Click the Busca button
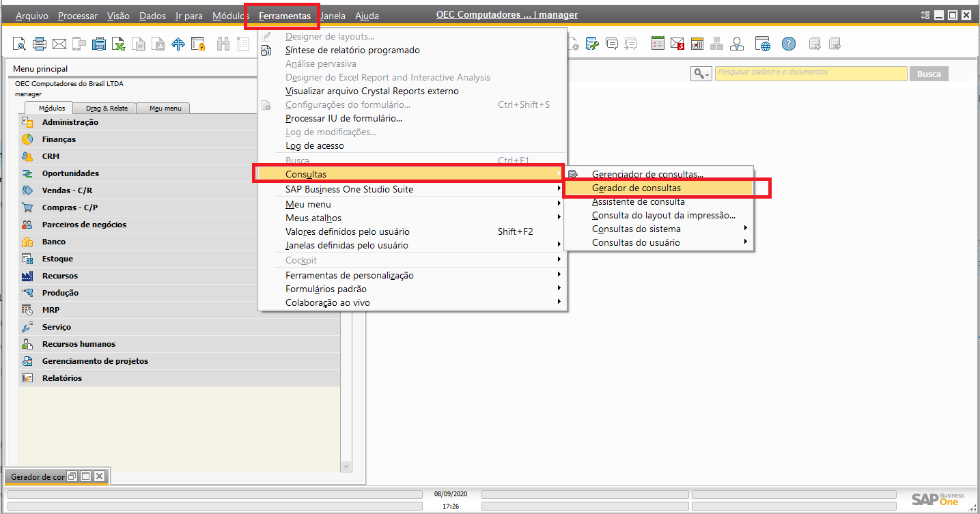 click(929, 74)
